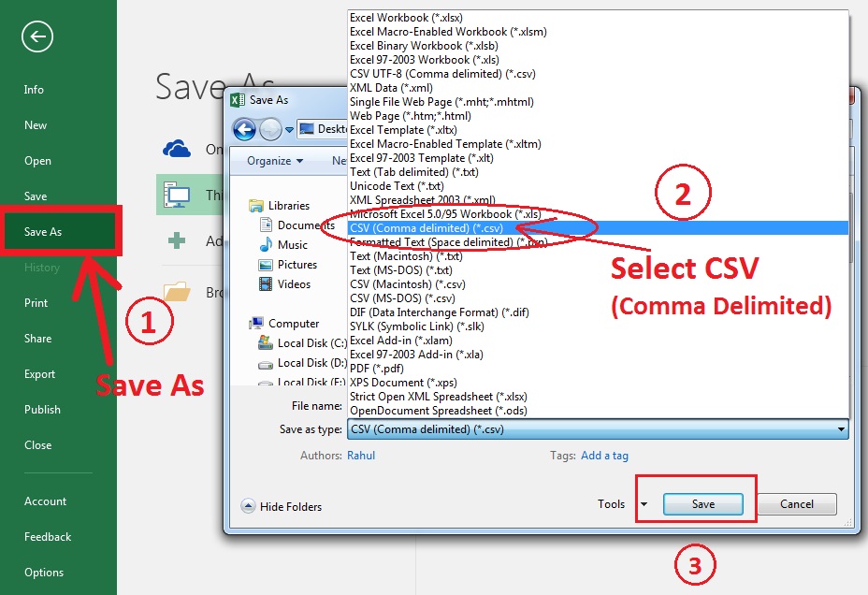Choose Unicode Text (*.txt) type
868x595 pixels.
point(598,186)
